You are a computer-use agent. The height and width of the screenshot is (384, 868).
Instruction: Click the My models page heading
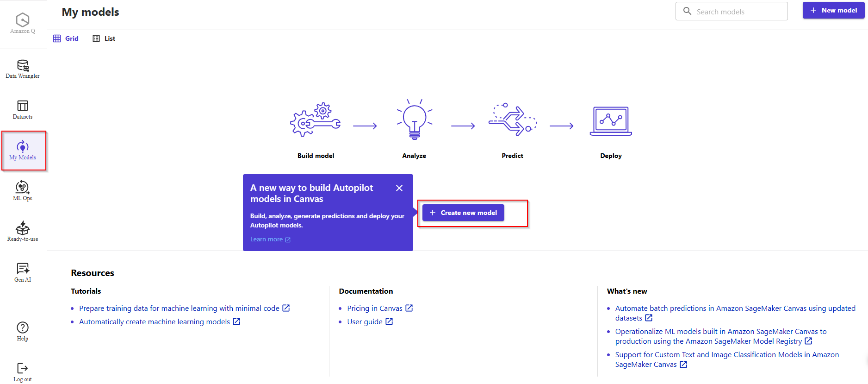pos(90,12)
